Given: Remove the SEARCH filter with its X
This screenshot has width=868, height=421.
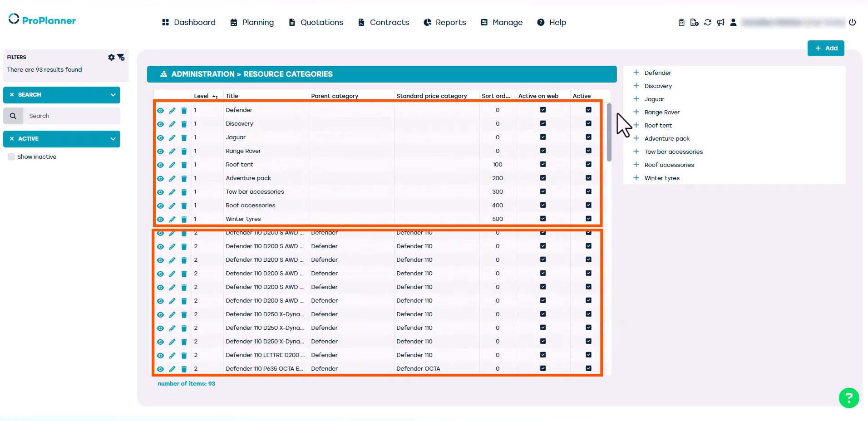Looking at the screenshot, I should pos(12,95).
